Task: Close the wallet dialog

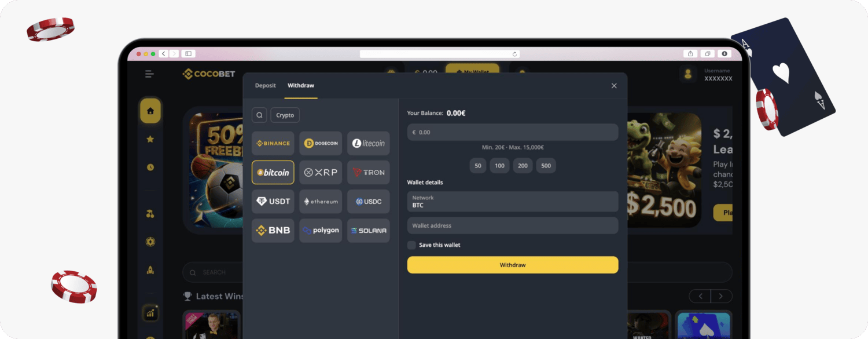Action: (614, 86)
